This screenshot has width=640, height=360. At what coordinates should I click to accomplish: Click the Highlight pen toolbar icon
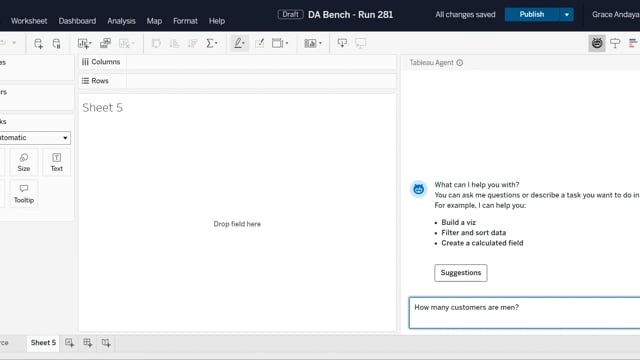[239, 43]
